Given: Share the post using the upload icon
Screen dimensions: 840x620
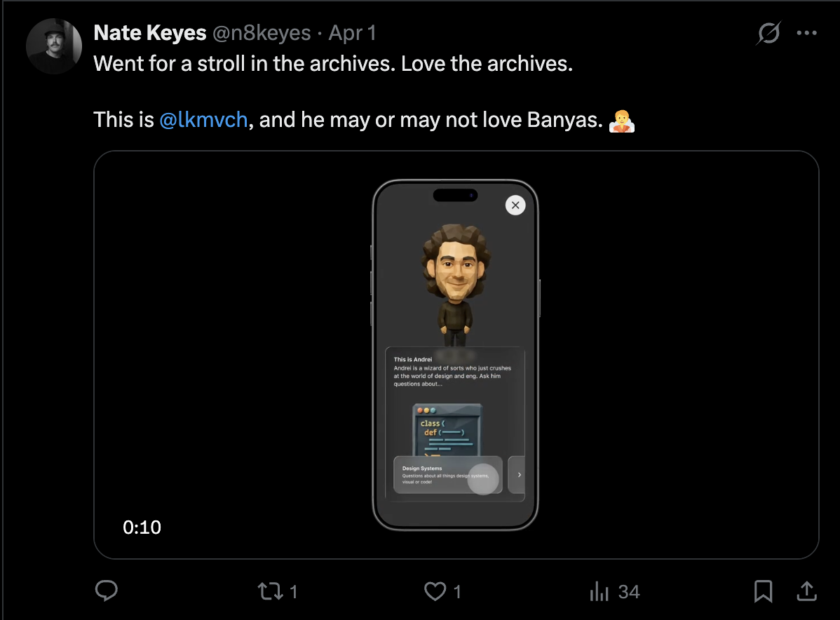Looking at the screenshot, I should (807, 591).
